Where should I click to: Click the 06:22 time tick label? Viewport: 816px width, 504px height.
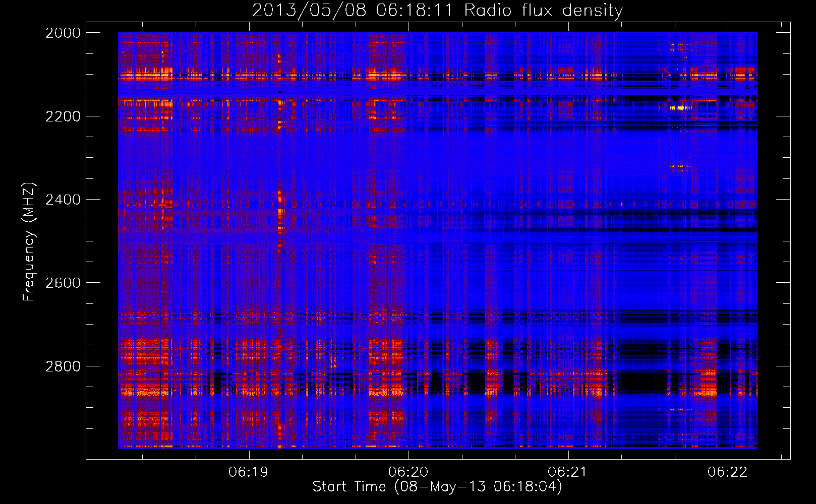(x=728, y=472)
